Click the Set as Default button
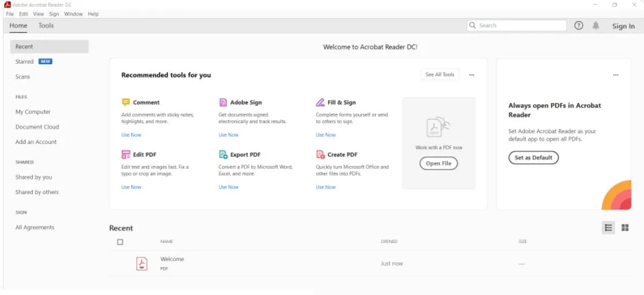Image resolution: width=644 pixels, height=295 pixels. pos(533,157)
